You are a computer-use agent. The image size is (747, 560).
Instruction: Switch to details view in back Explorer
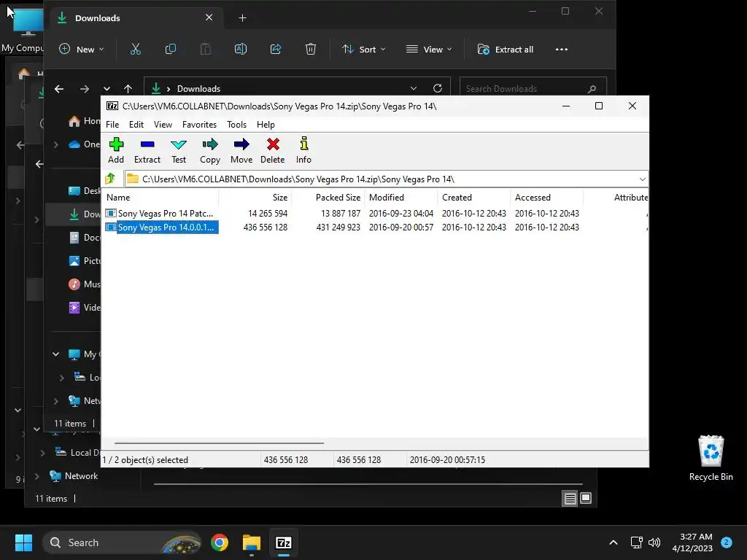pyautogui.click(x=570, y=499)
